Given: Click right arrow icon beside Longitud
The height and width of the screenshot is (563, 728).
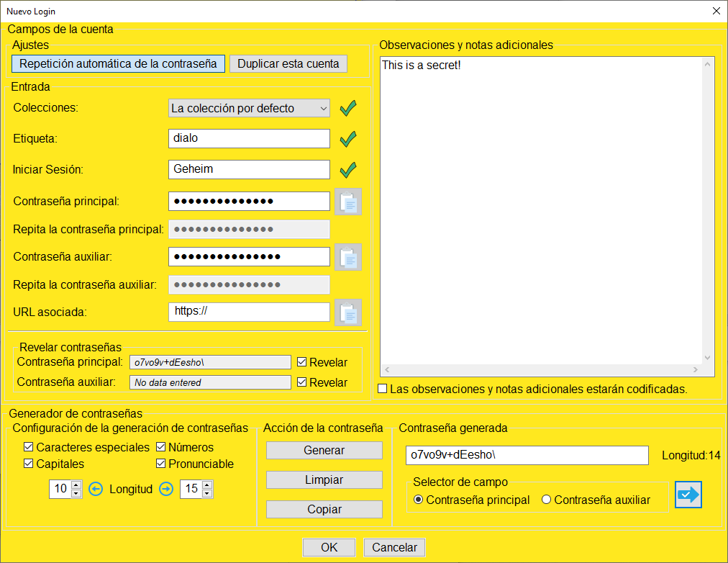Looking at the screenshot, I should tap(166, 490).
